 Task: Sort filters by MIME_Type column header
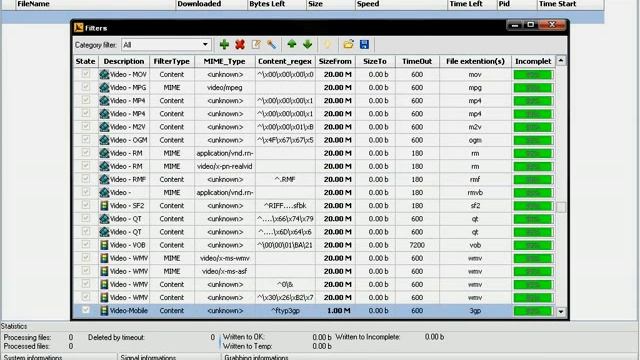coord(224,61)
